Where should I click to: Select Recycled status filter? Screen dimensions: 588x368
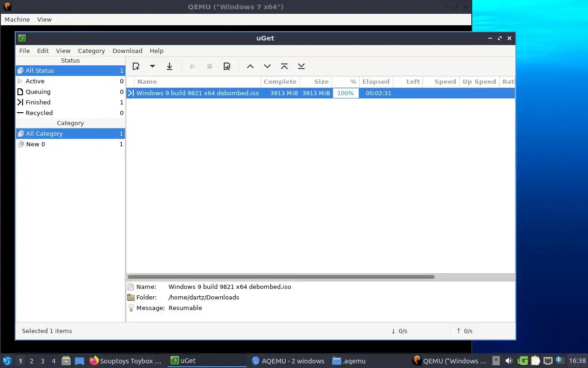click(x=70, y=113)
